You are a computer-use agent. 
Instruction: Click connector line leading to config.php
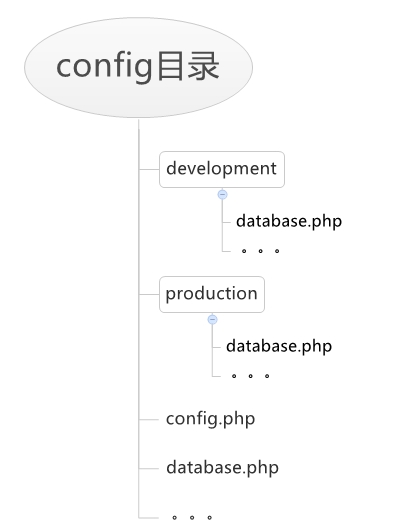tap(149, 420)
